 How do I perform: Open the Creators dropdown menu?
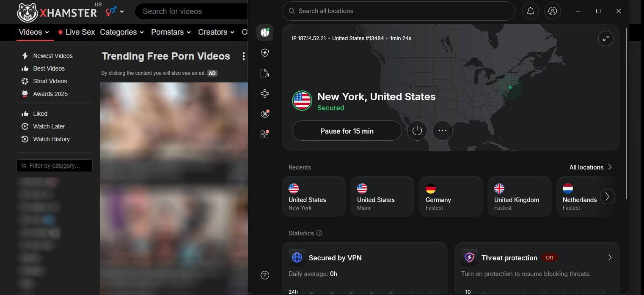tap(216, 32)
